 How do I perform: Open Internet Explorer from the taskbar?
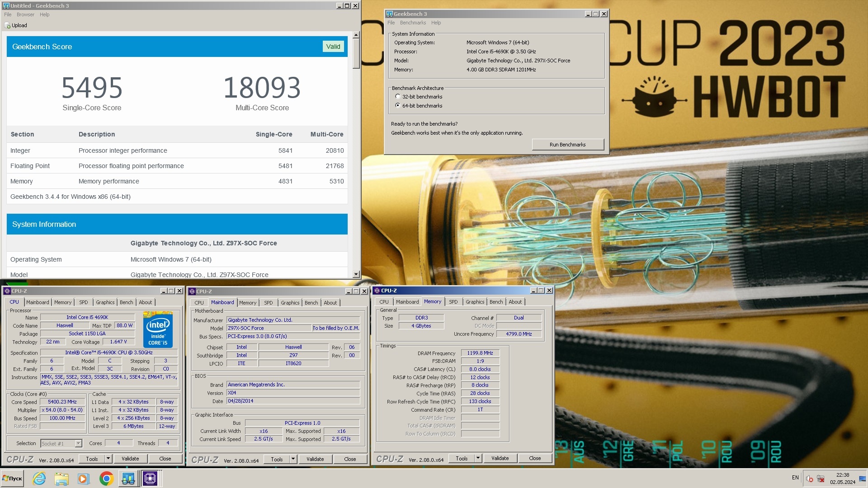point(39,479)
